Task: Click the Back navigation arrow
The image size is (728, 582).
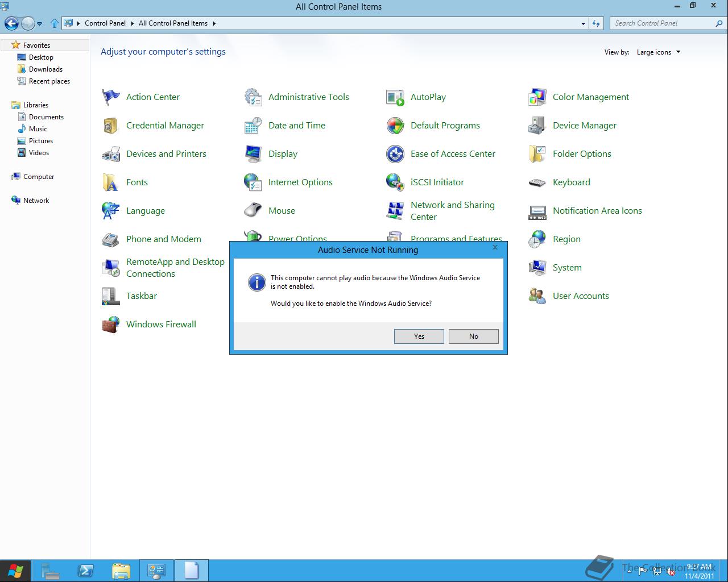Action: point(11,23)
